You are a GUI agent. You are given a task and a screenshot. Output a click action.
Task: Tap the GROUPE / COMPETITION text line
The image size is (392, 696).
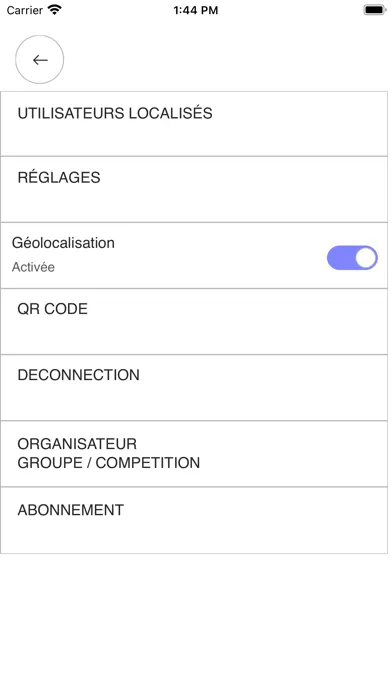(x=109, y=463)
